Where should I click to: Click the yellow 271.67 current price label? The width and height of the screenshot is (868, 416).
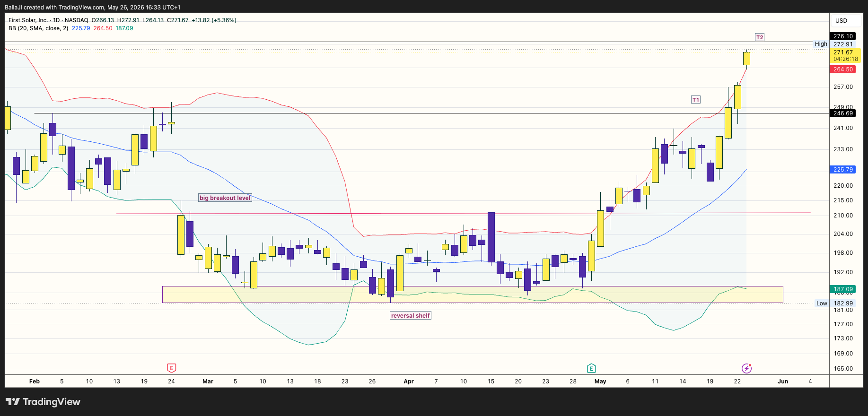tap(843, 52)
